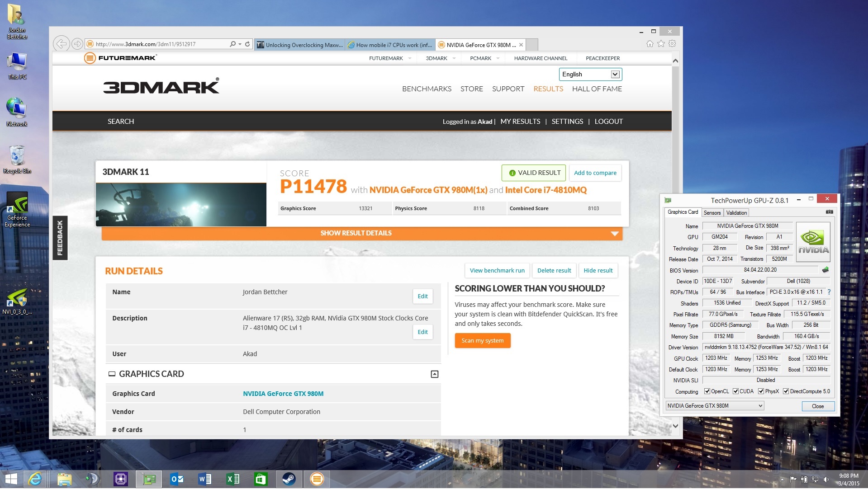
Task: Open Windows Store from the taskbar
Action: [261, 479]
